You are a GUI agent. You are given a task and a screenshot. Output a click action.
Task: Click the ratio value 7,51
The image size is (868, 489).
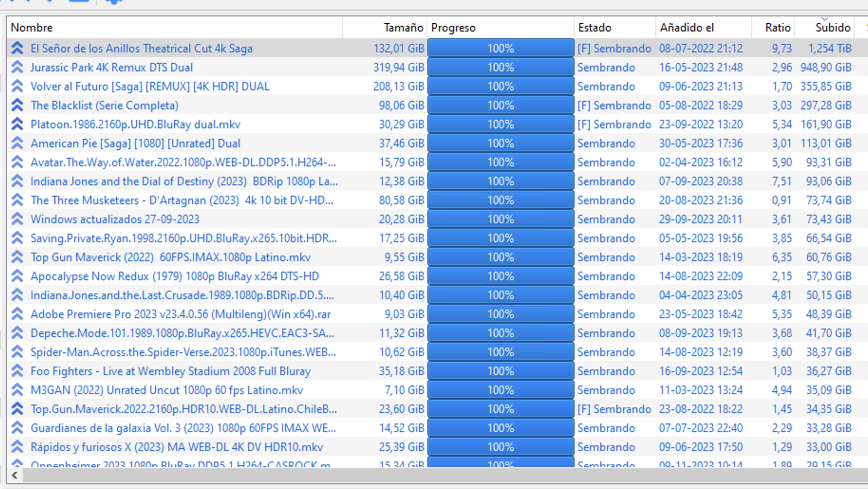point(782,181)
